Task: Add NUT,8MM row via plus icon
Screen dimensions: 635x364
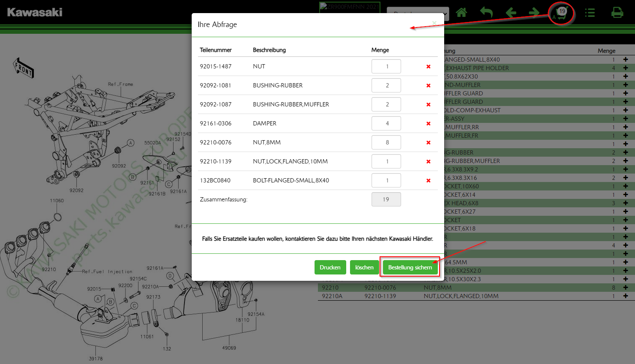Action: [x=625, y=288]
